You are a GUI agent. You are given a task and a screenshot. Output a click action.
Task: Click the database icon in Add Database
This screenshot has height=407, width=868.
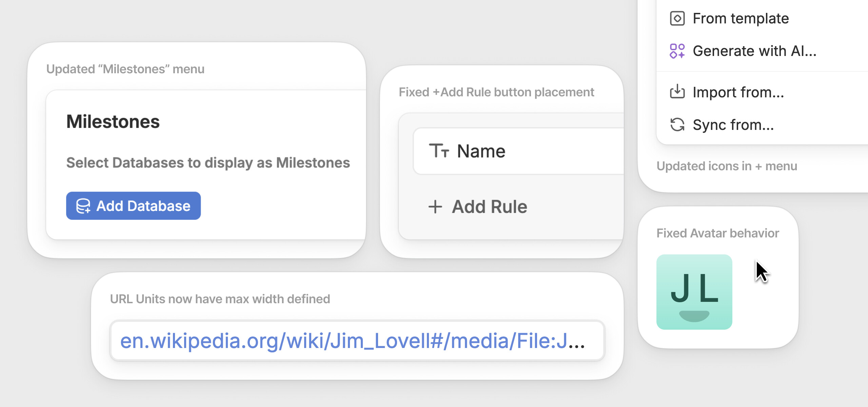(83, 206)
